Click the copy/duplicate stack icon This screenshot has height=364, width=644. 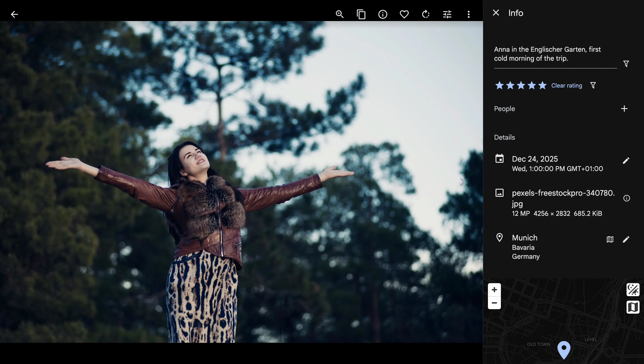pyautogui.click(x=361, y=14)
